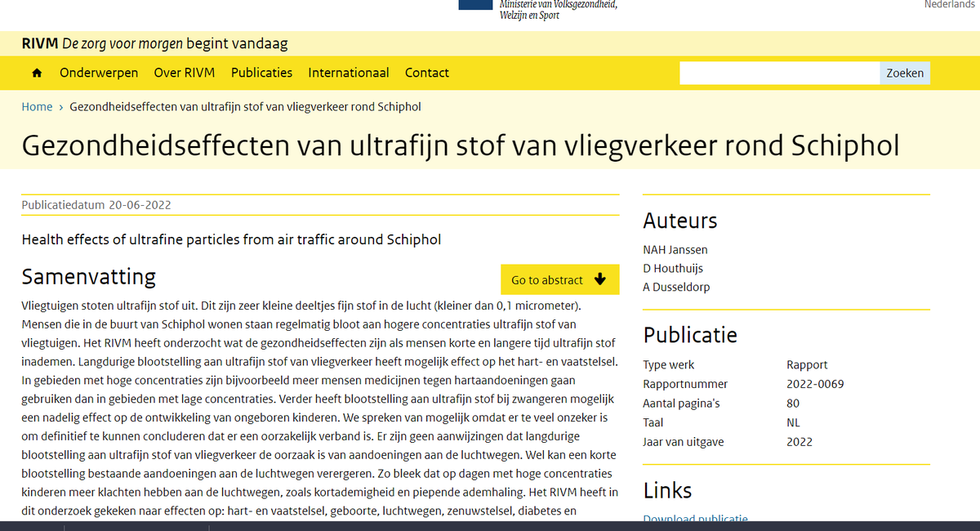Go to the Publicaties section

click(261, 73)
